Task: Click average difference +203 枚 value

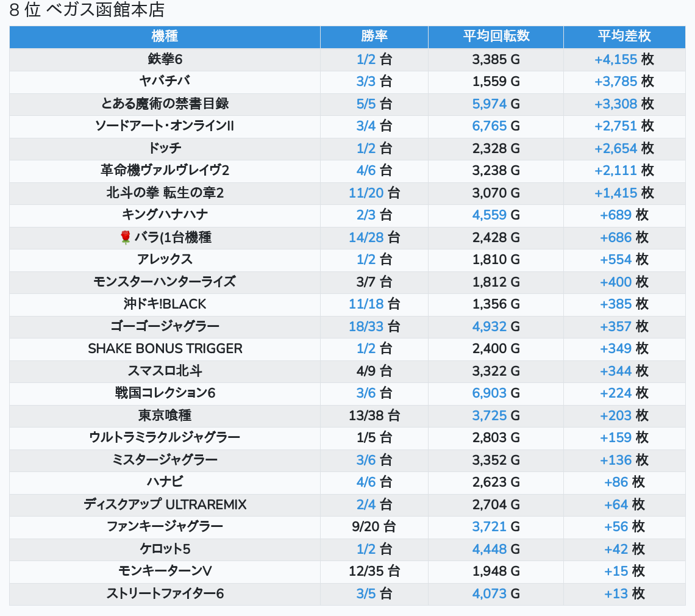Action: (x=624, y=415)
